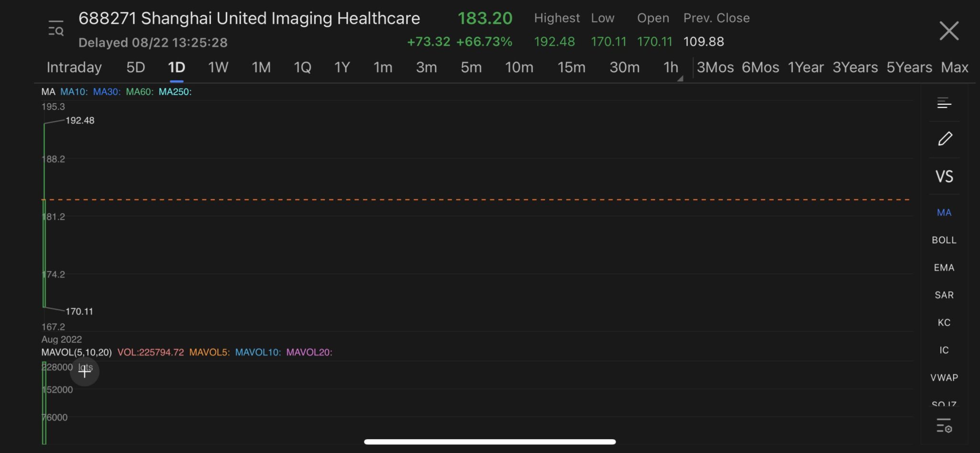Choose the 5m minute interval

pos(471,67)
